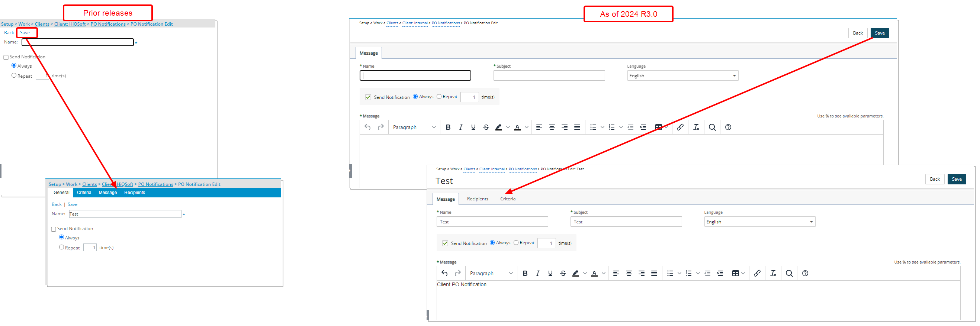Open the Recipients tab next to the Message tab

[478, 199]
